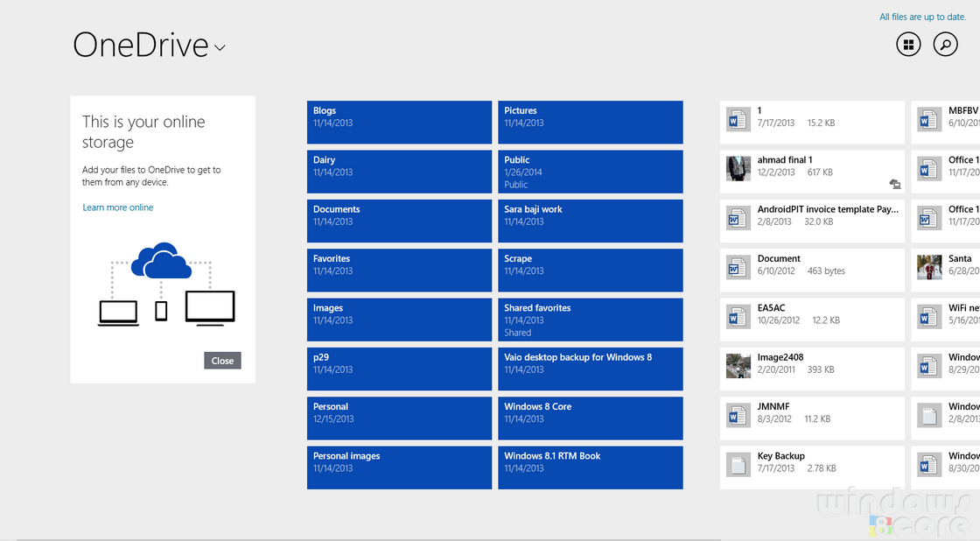Open the Documents folder tile
Screen dimensions: 980x541
pos(399,221)
